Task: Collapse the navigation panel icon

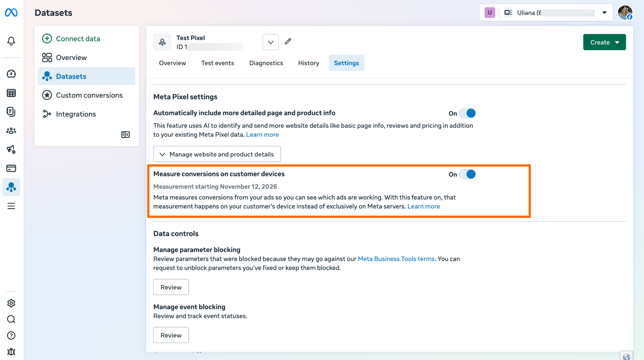Action: coord(125,135)
